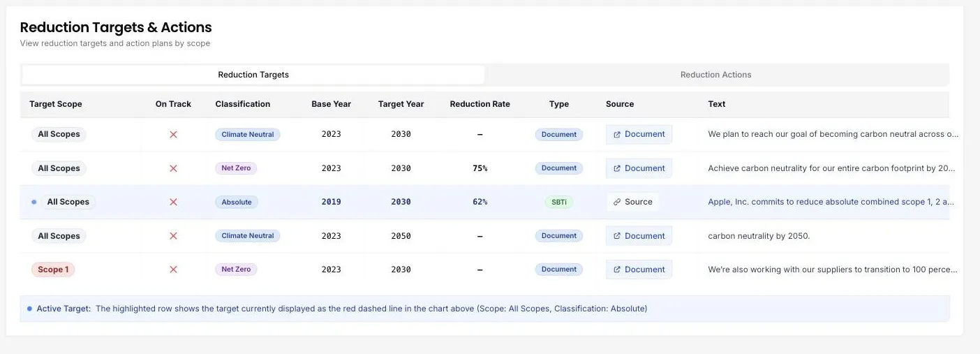The width and height of the screenshot is (980, 354).
Task: Sort by the Classification column header
Action: tap(243, 104)
